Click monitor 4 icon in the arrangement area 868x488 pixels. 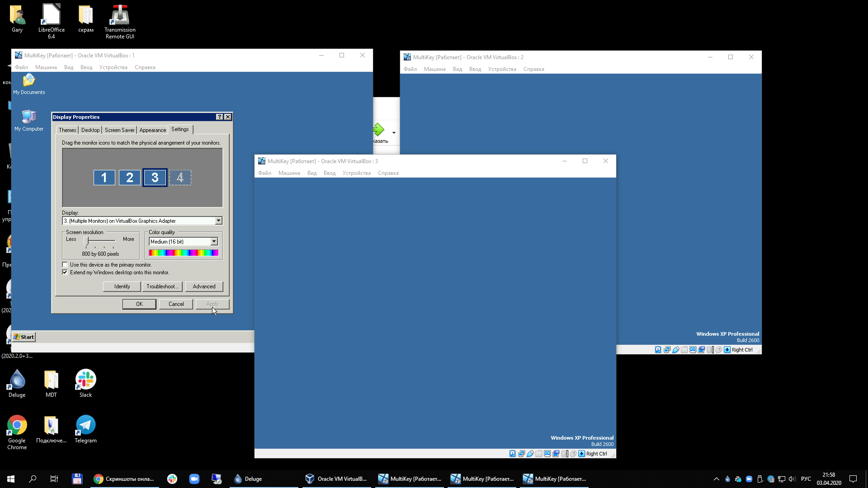click(180, 178)
